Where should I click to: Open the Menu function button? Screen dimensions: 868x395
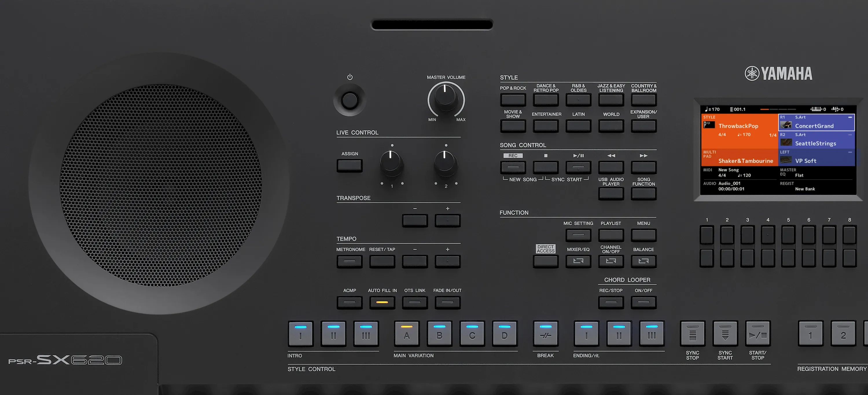643,235
